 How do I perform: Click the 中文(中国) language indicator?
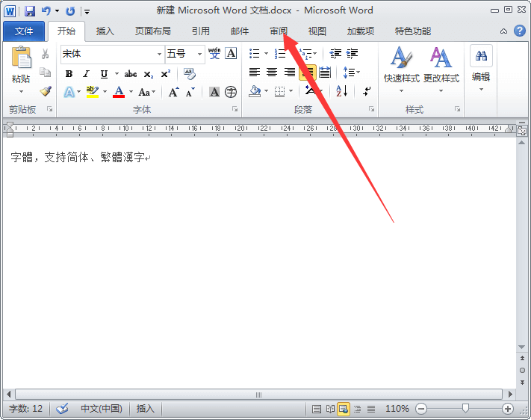pyautogui.click(x=101, y=409)
